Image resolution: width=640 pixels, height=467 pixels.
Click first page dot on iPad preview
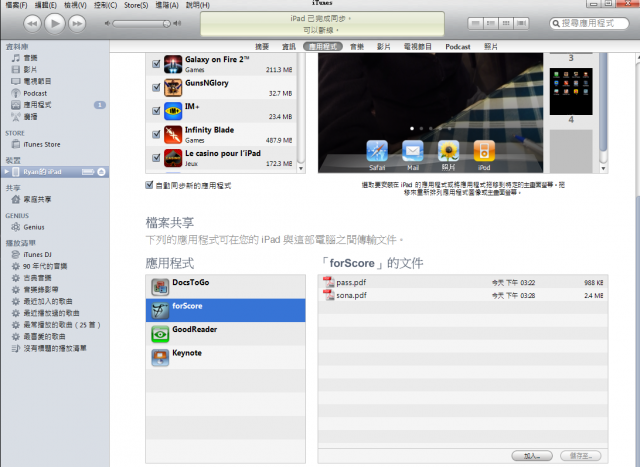(412, 128)
